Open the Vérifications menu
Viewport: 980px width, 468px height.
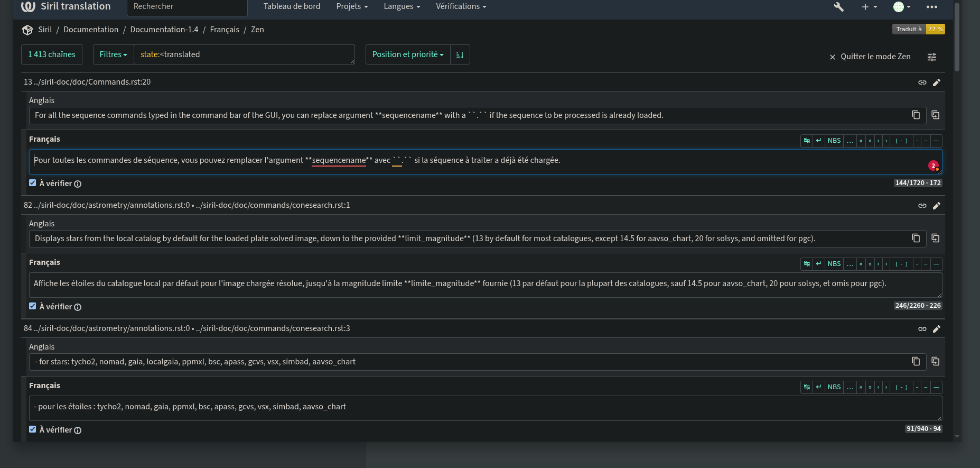[461, 6]
